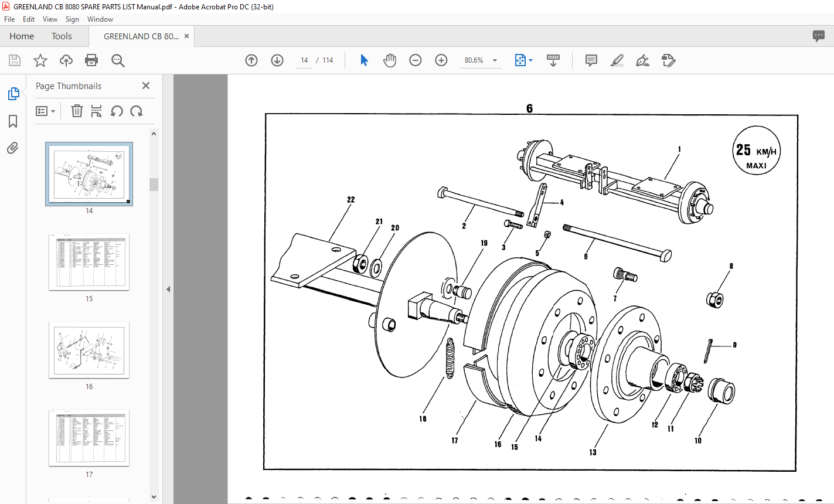Viewport: 834px width, 504px height.
Task: Open the zoom level dropdown
Action: (x=495, y=60)
